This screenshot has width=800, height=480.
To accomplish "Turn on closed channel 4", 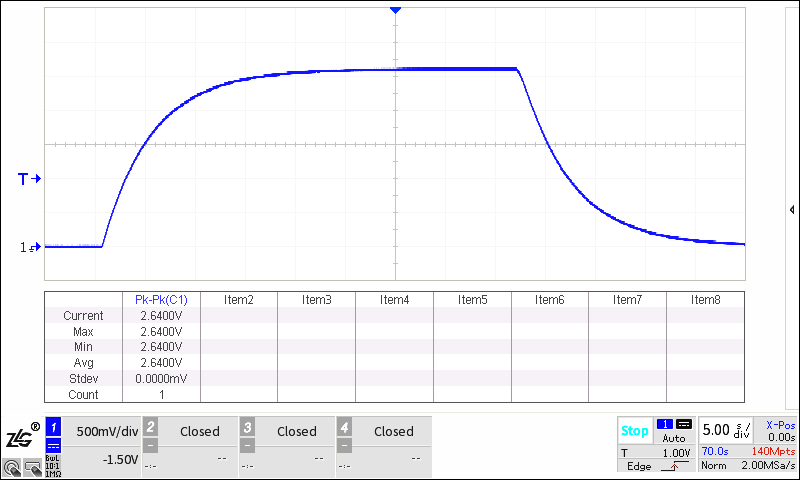I will [384, 432].
